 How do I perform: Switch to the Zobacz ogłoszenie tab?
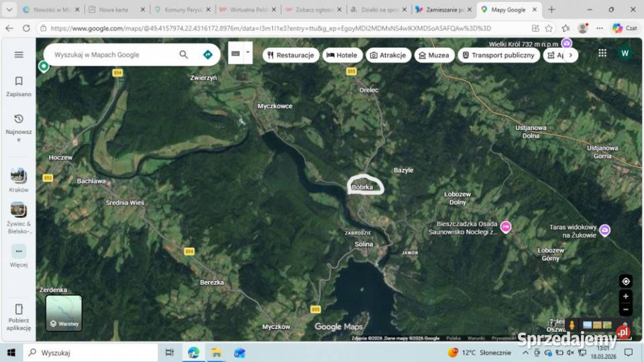(313, 9)
